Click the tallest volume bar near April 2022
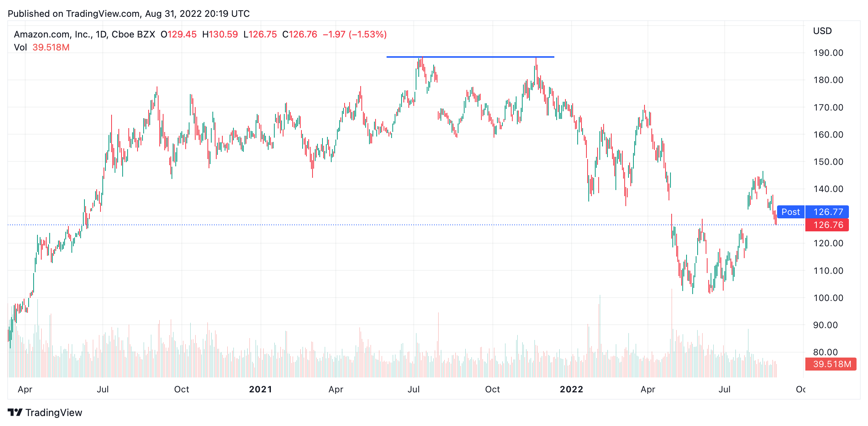The image size is (868, 426). [672, 333]
